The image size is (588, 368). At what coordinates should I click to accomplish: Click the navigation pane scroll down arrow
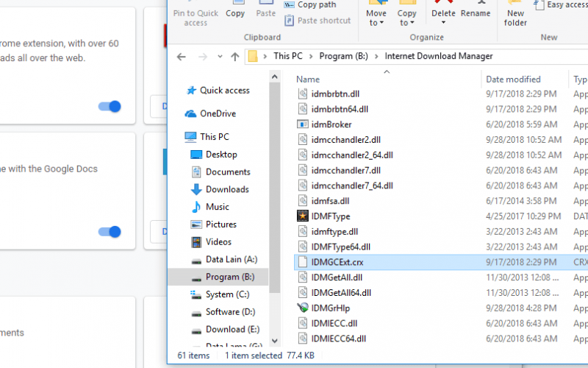point(274,341)
